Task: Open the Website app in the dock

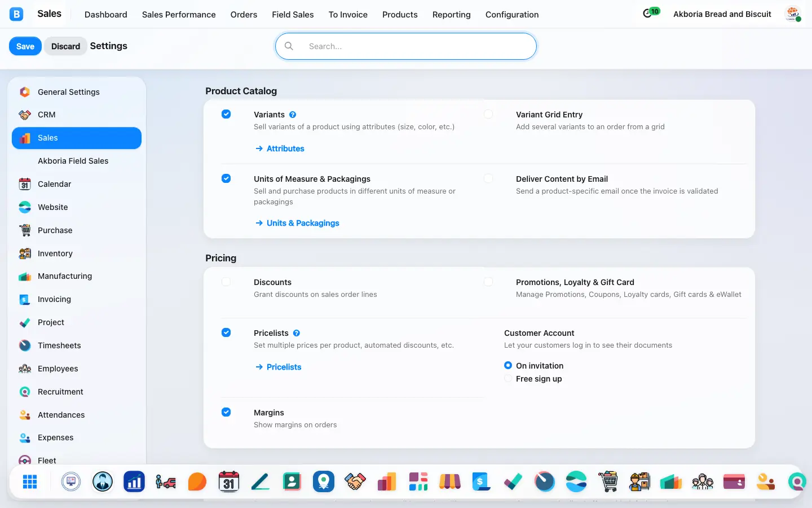Action: [x=576, y=481]
